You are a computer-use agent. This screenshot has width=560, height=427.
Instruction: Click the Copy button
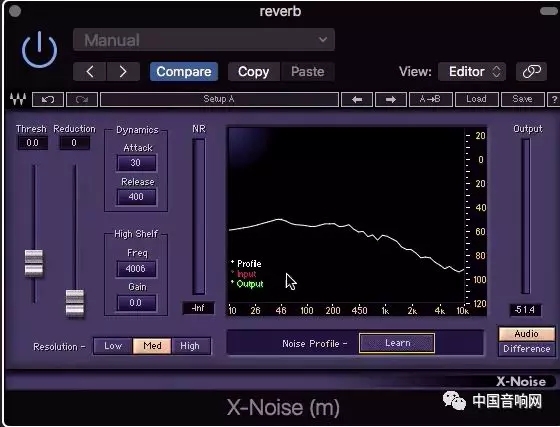click(254, 72)
